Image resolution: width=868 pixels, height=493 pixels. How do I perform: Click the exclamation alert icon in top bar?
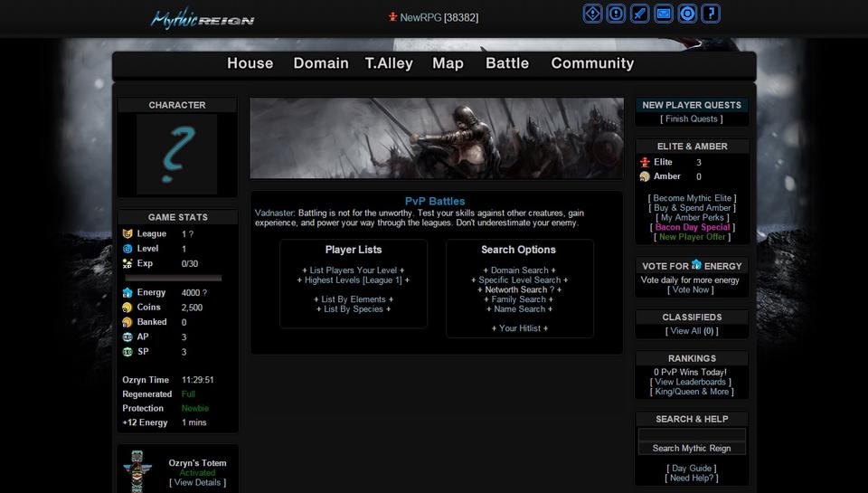tap(616, 14)
